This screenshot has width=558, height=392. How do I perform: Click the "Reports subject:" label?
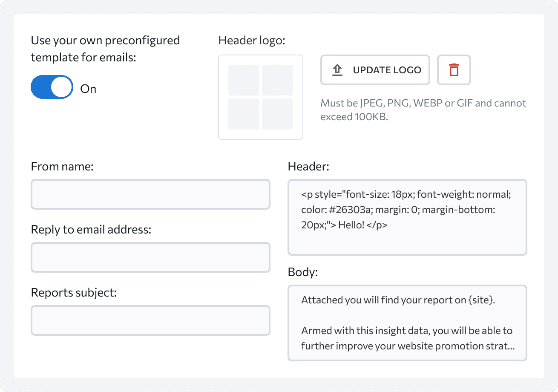point(74,293)
